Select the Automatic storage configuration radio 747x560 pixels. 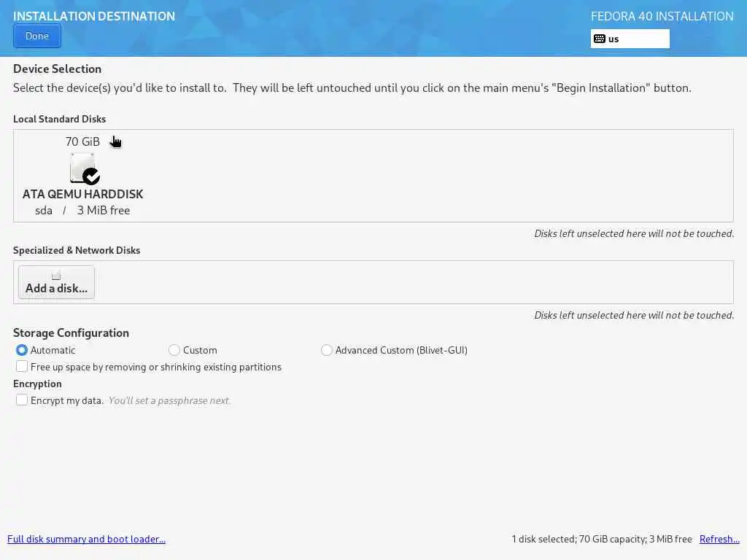point(21,350)
